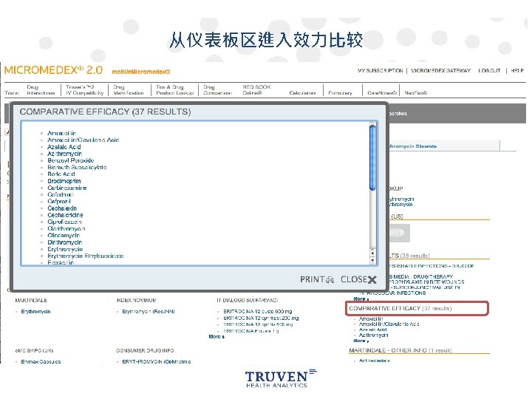Expand More under Comparative Efficacy sidebar list
This screenshot has height=399, width=532.
361,341
